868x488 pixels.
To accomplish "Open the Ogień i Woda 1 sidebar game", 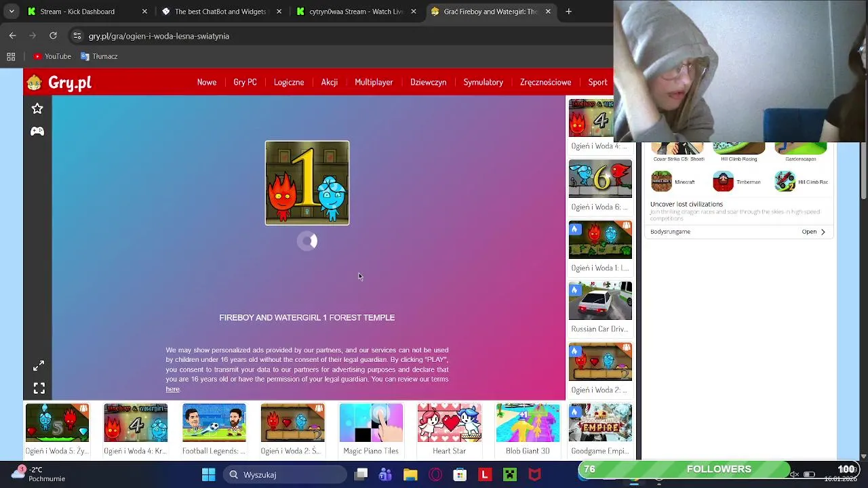I will pos(600,247).
